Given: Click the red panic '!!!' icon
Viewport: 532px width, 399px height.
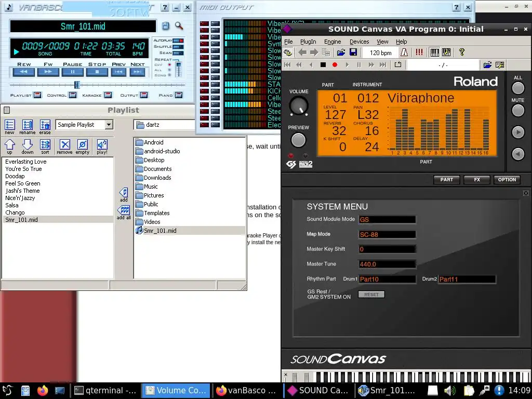Looking at the screenshot, I should click(x=419, y=52).
